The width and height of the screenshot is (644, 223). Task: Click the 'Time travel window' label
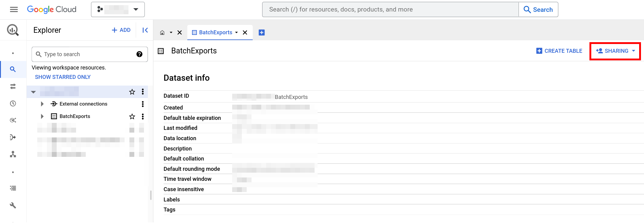pos(188,179)
